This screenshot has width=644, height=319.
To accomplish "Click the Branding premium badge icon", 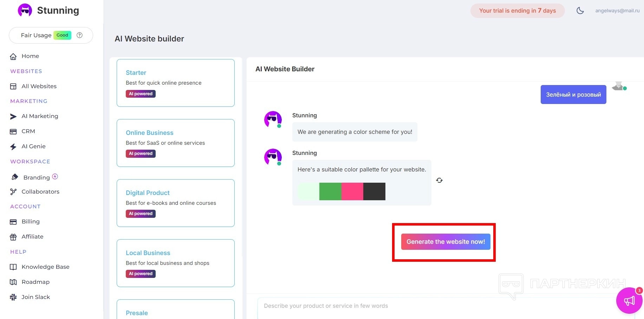I will (55, 176).
